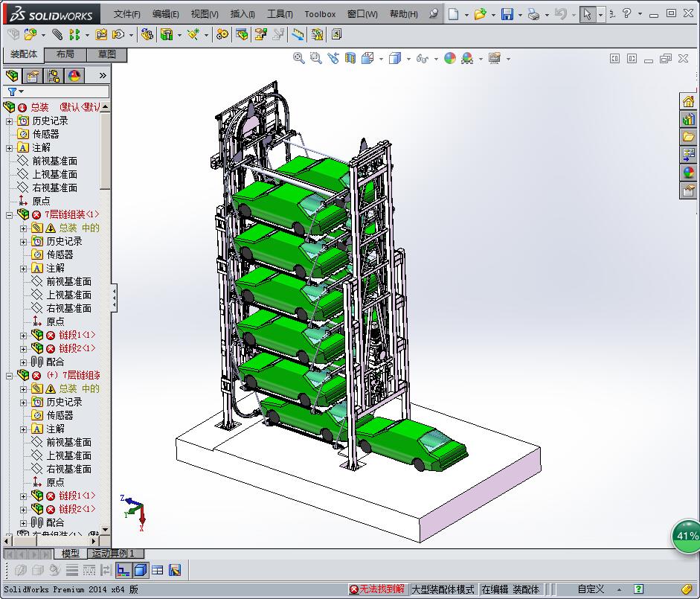
Task: Expand the first 链段2<1> node
Action: (x=24, y=349)
